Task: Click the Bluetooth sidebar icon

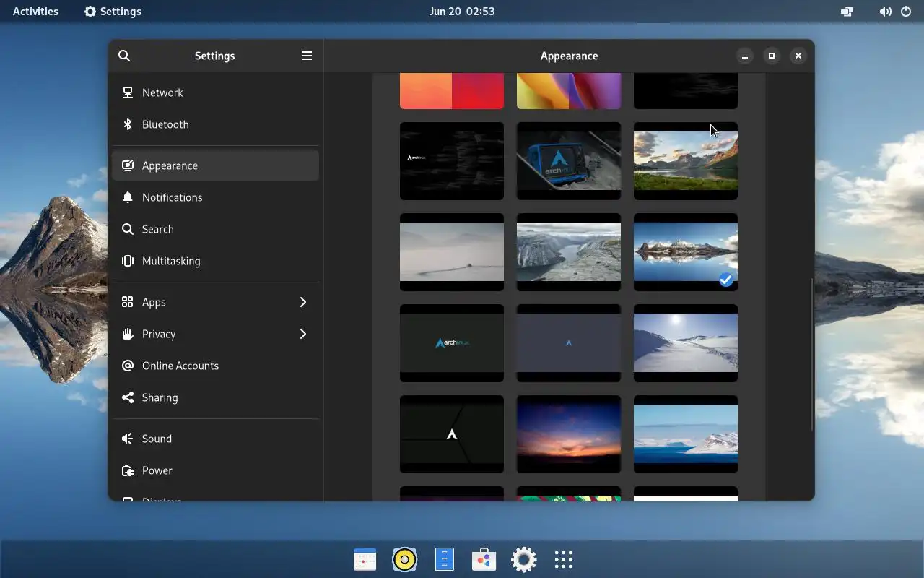Action: [128, 124]
